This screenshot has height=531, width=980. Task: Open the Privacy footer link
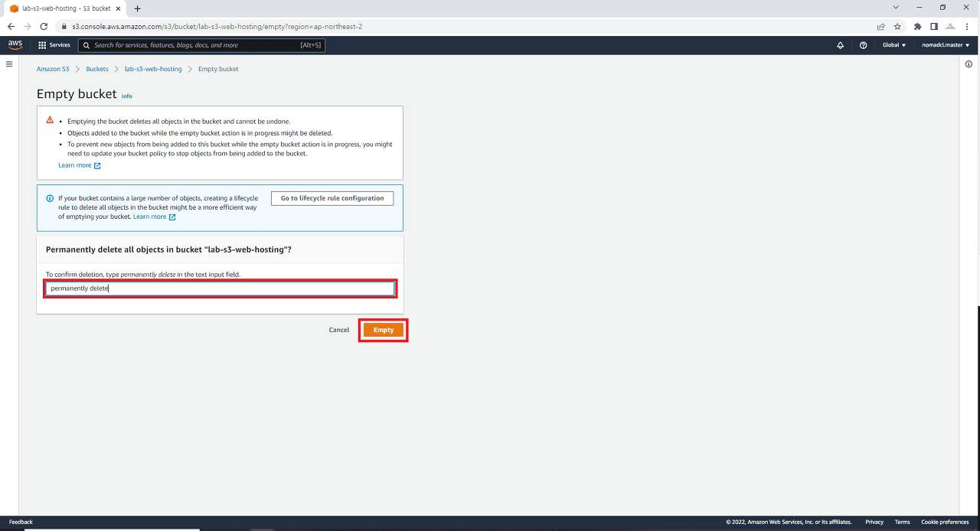pyautogui.click(x=874, y=522)
